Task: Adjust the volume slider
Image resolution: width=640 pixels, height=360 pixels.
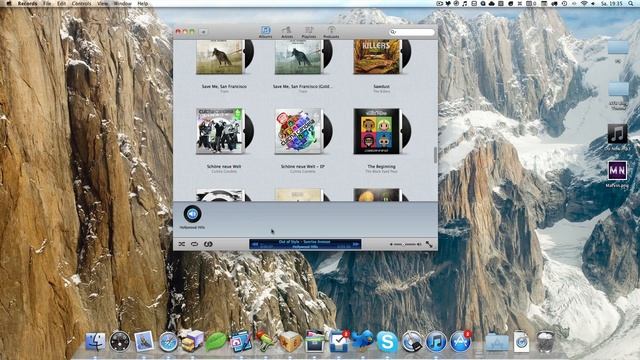Action: point(405,244)
